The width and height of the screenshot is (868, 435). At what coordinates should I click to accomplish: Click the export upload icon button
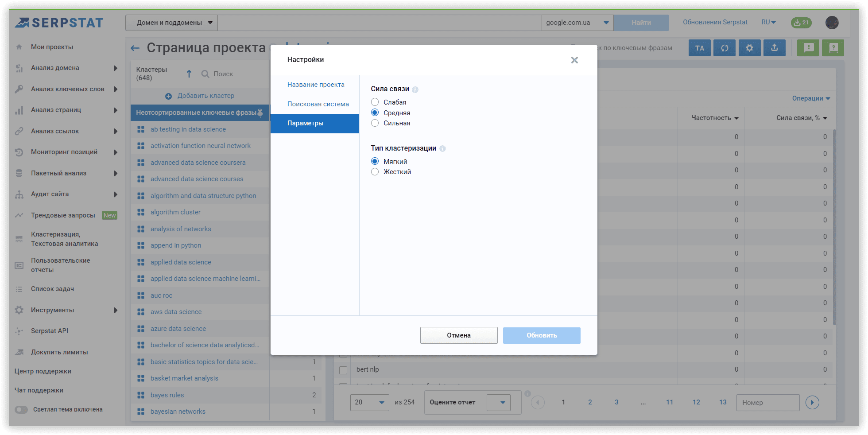[774, 48]
